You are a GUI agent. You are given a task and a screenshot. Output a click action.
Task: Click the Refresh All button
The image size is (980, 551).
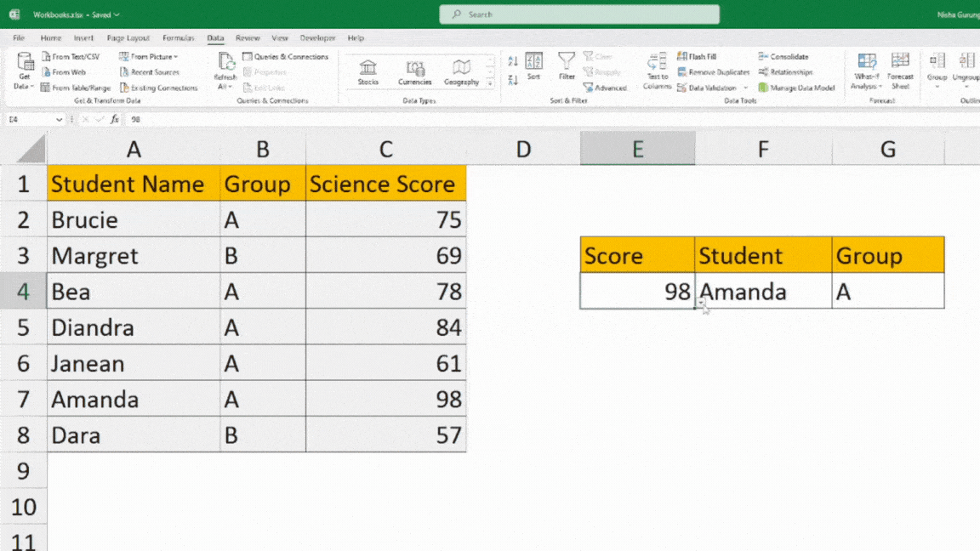225,70
